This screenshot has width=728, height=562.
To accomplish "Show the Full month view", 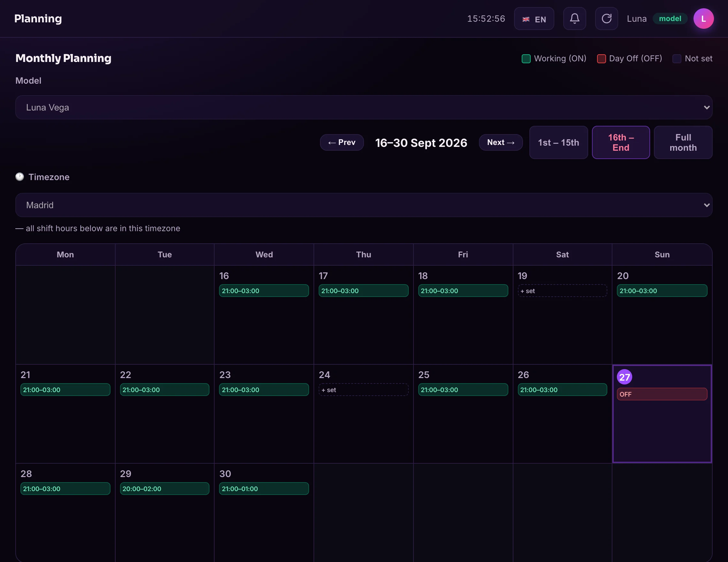I will coord(683,142).
